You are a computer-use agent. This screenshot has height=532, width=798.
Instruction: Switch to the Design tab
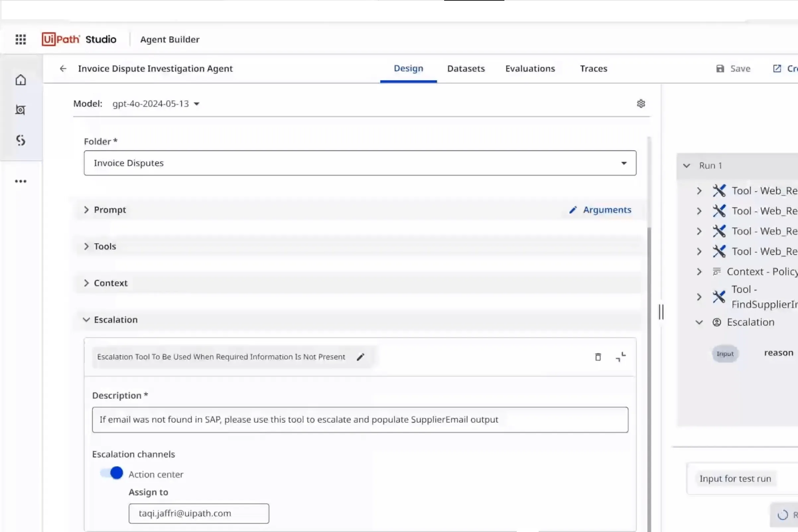click(x=408, y=69)
